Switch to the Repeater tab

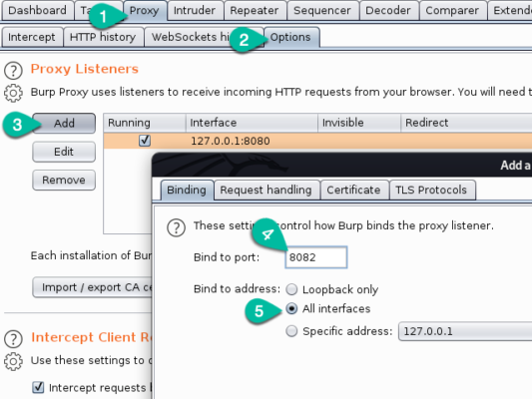pyautogui.click(x=255, y=11)
